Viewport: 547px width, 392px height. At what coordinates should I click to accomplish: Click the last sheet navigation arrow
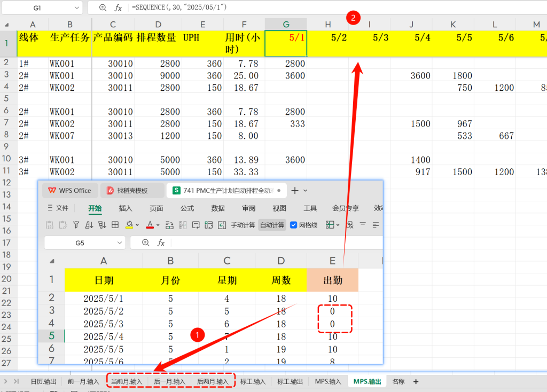[x=17, y=381]
